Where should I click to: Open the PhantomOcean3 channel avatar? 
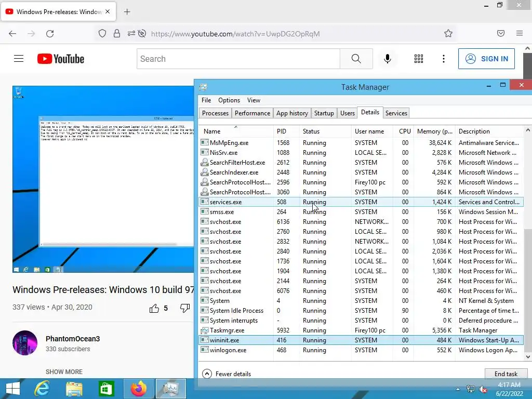[25, 343]
